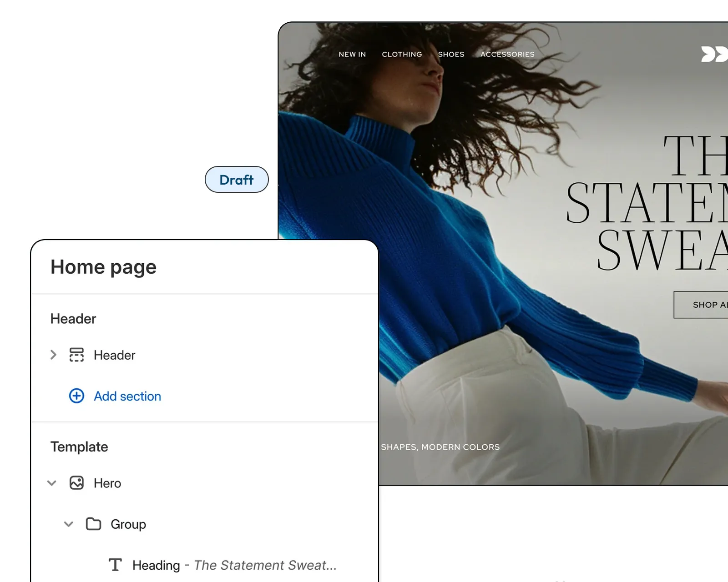Image resolution: width=728 pixels, height=582 pixels.
Task: Go to the SHOES navigation item
Action: [x=451, y=54]
